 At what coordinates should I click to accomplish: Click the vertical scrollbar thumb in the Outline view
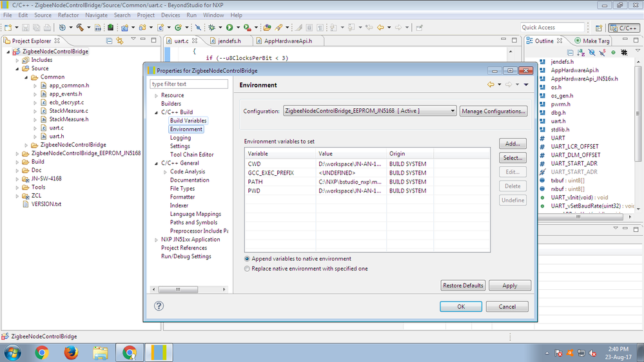638,113
